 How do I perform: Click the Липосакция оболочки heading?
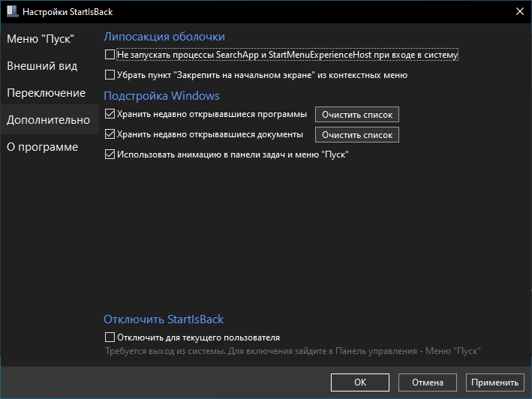click(164, 37)
